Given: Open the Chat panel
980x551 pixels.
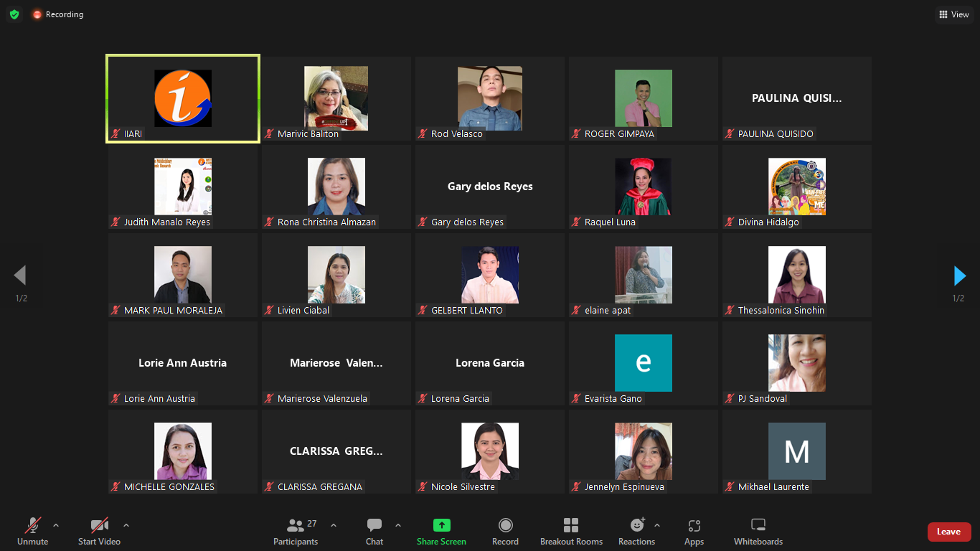Looking at the screenshot, I should tap(374, 526).
